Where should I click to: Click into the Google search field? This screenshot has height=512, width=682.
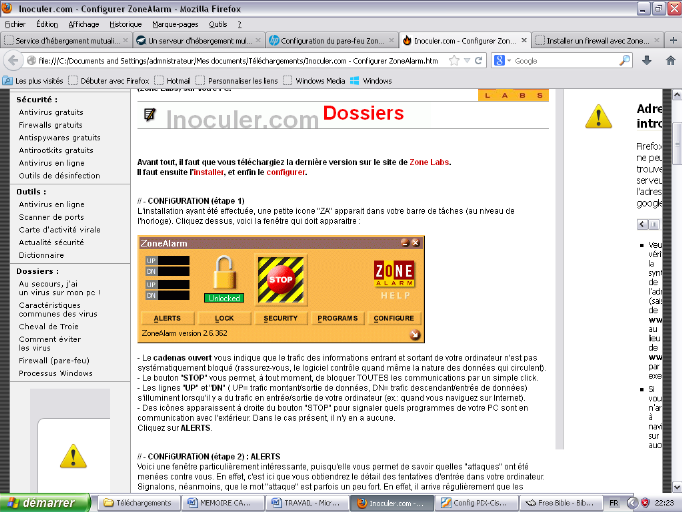pyautogui.click(x=565, y=61)
